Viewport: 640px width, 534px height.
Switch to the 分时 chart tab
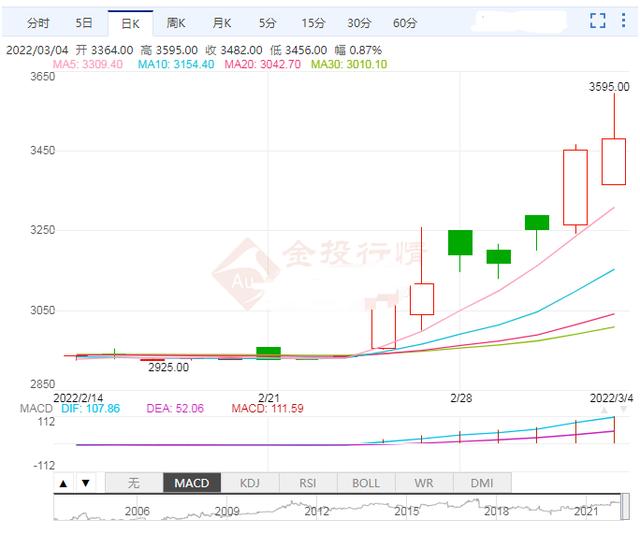(38, 22)
